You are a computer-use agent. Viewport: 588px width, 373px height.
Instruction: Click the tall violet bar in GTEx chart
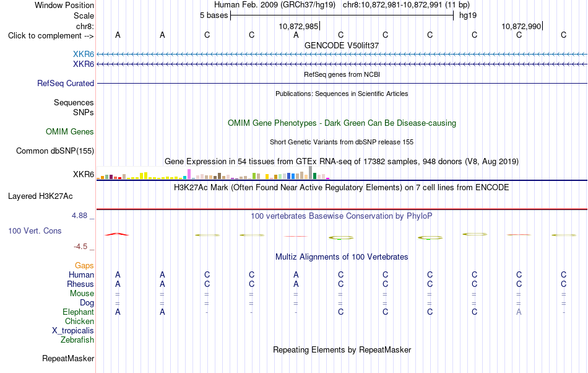point(189,174)
